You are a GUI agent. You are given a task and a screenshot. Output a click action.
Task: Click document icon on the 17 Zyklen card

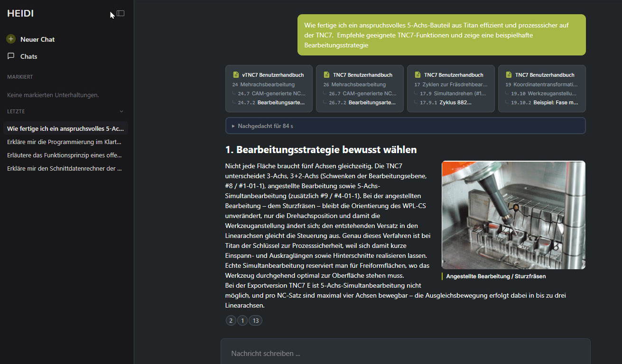pos(418,75)
